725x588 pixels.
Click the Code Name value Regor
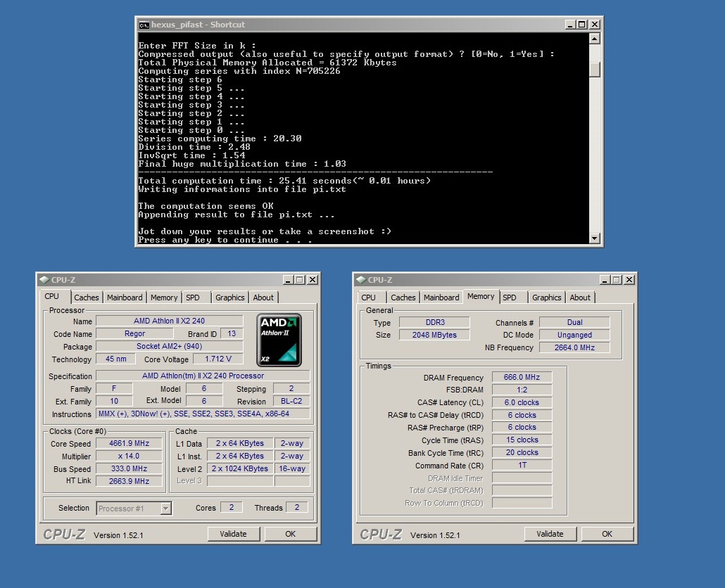134,333
